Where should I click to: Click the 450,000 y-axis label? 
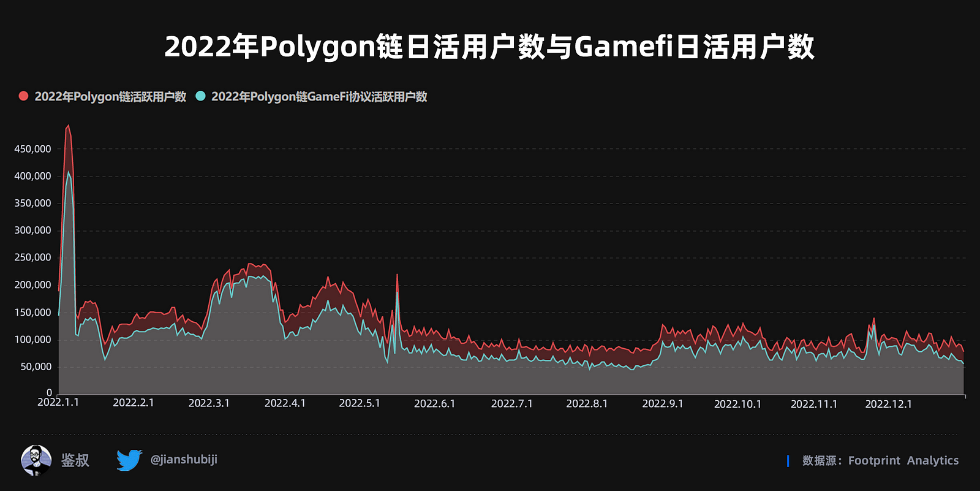(x=32, y=149)
